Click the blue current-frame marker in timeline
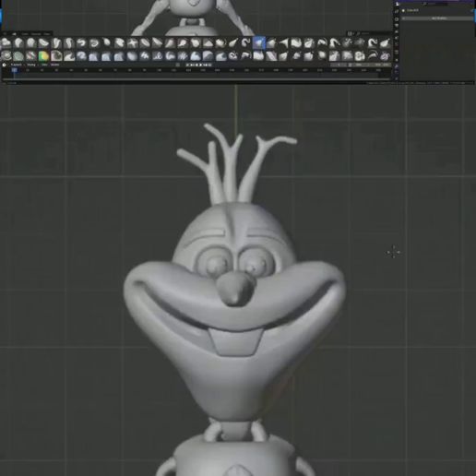The width and height of the screenshot is (476, 476). [x=15, y=70]
